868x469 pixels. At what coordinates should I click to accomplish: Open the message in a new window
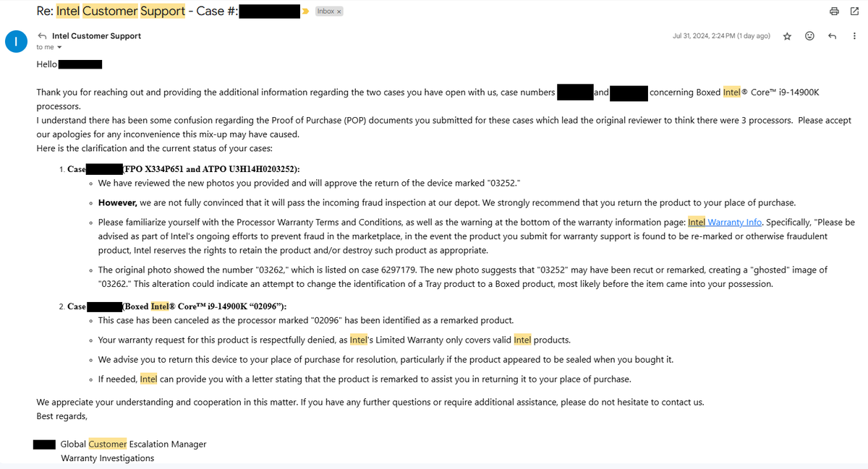coord(856,11)
